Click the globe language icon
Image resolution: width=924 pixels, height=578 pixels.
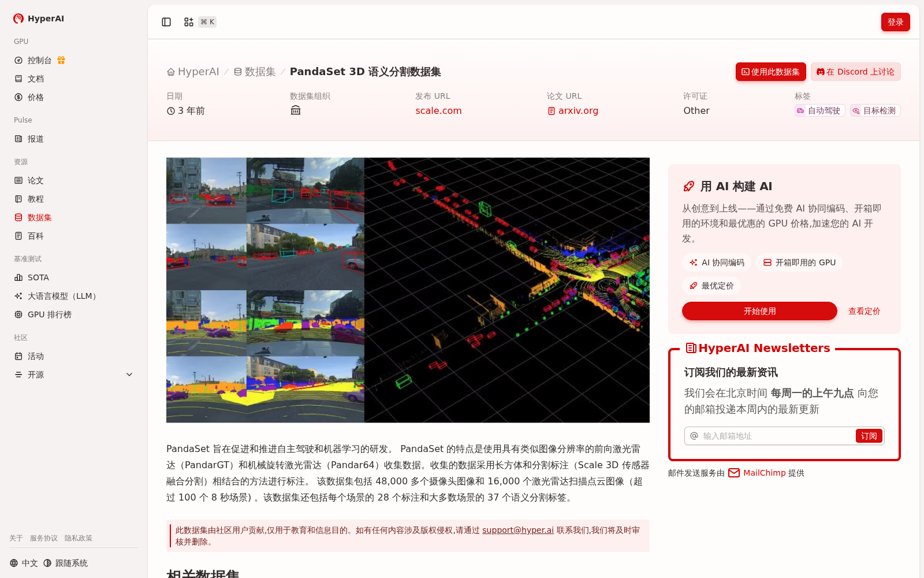coord(14,563)
